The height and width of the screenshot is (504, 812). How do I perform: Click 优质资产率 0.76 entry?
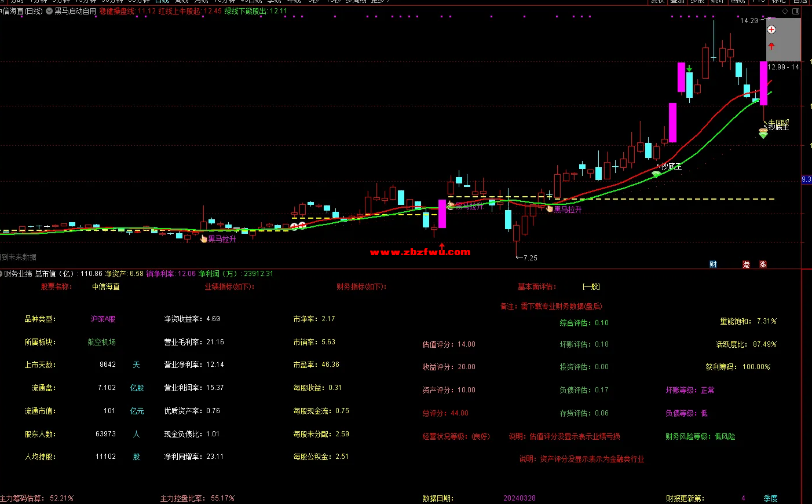click(192, 411)
